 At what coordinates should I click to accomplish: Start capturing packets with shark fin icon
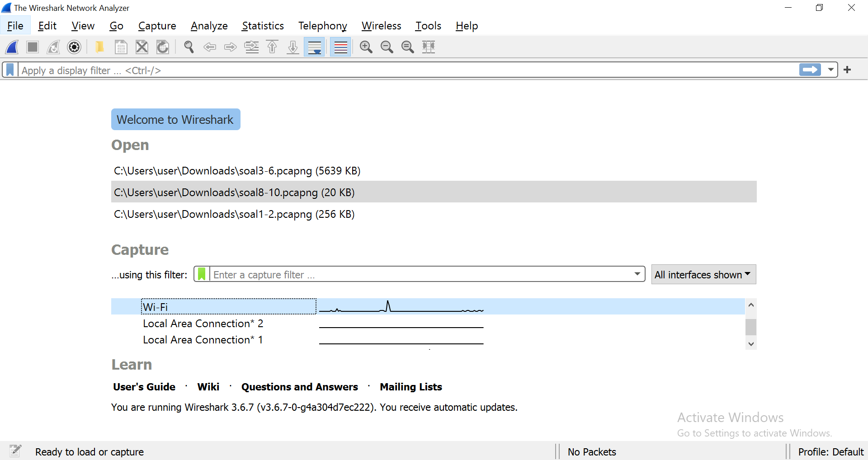(x=12, y=47)
